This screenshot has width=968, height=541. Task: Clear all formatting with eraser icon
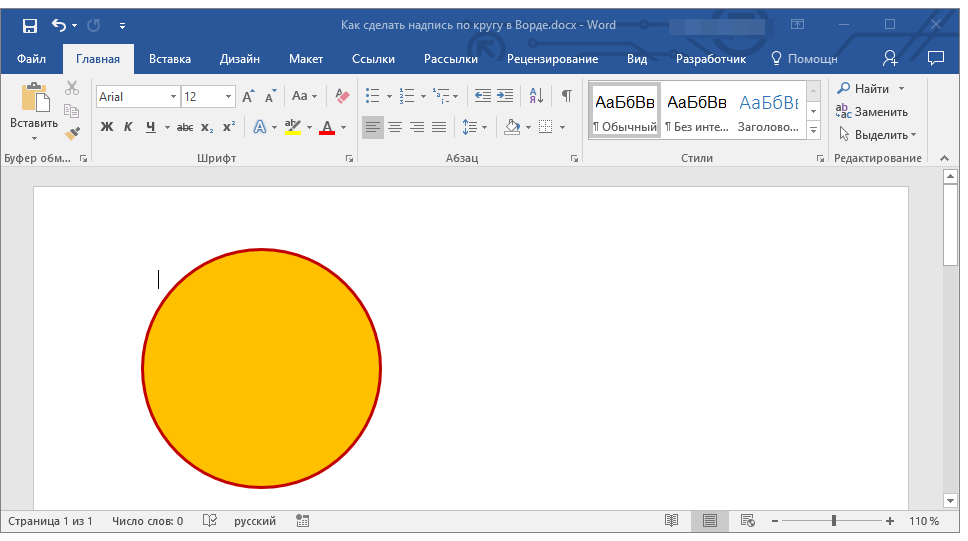pyautogui.click(x=343, y=96)
